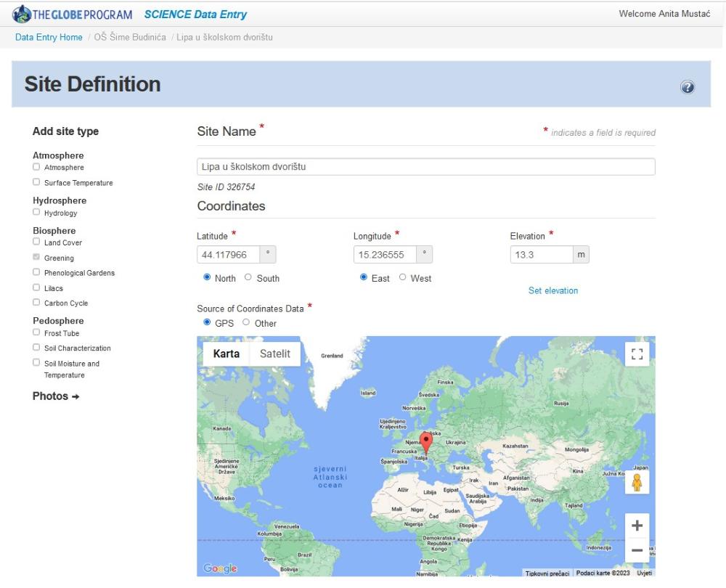Select Other as coordinates data source
Viewport: 726px width, 588px height.
click(x=246, y=322)
